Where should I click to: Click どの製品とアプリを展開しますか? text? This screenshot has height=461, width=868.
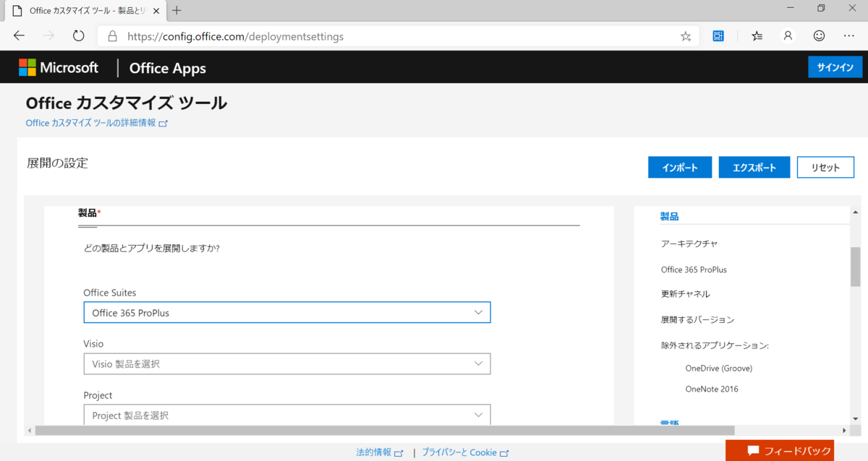click(x=152, y=248)
